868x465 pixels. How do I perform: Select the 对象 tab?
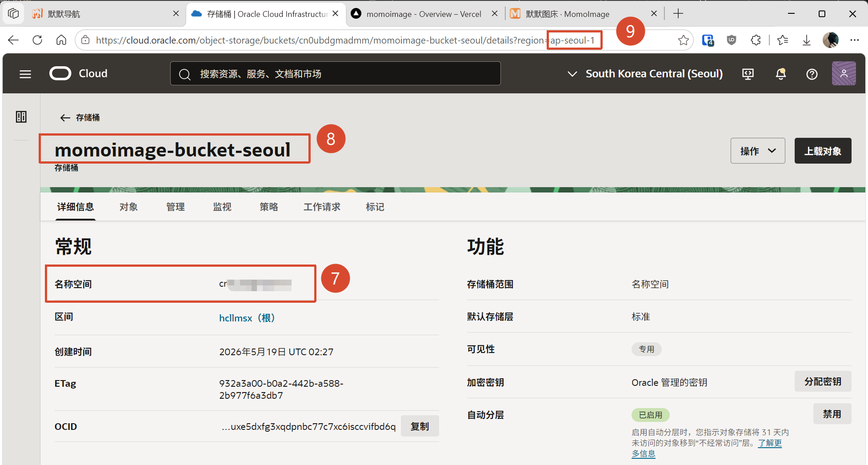[128, 207]
